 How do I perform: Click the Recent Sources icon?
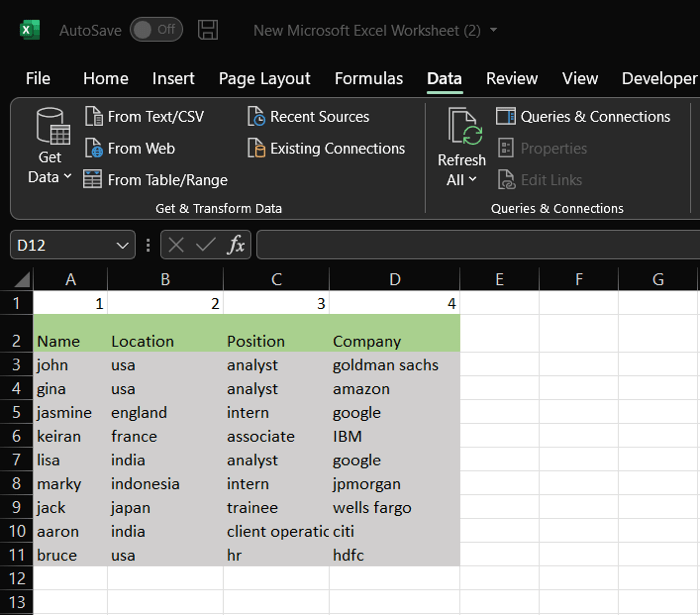point(256,116)
